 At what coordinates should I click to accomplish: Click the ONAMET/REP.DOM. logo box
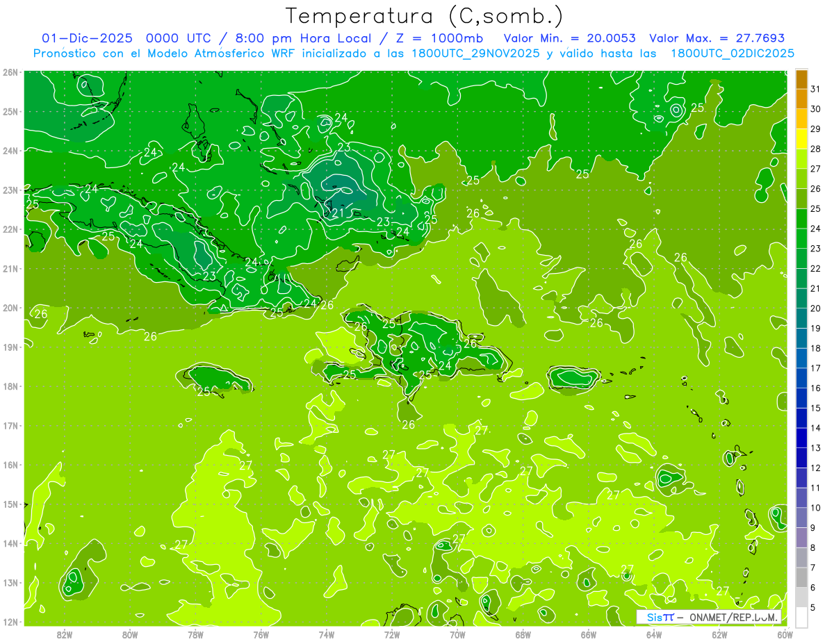point(708,617)
